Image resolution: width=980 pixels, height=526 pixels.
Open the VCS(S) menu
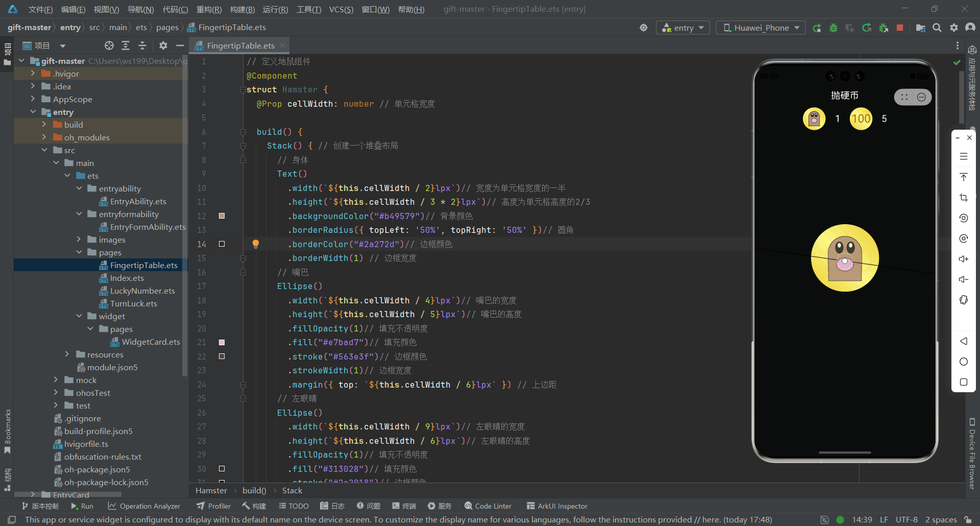341,9
